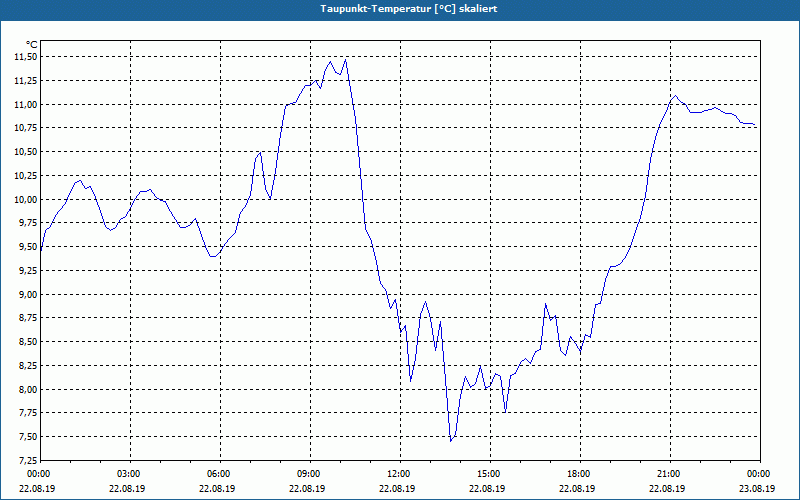Click the 11,50 y-axis label
The width and height of the screenshot is (800, 500).
pos(26,57)
